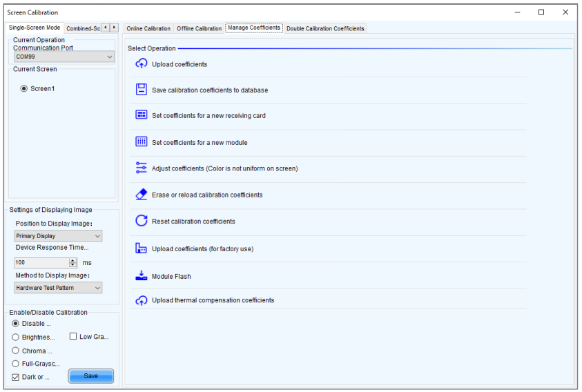Open Upload coefficients operation
This screenshot has height=392, width=582.
[x=180, y=64]
